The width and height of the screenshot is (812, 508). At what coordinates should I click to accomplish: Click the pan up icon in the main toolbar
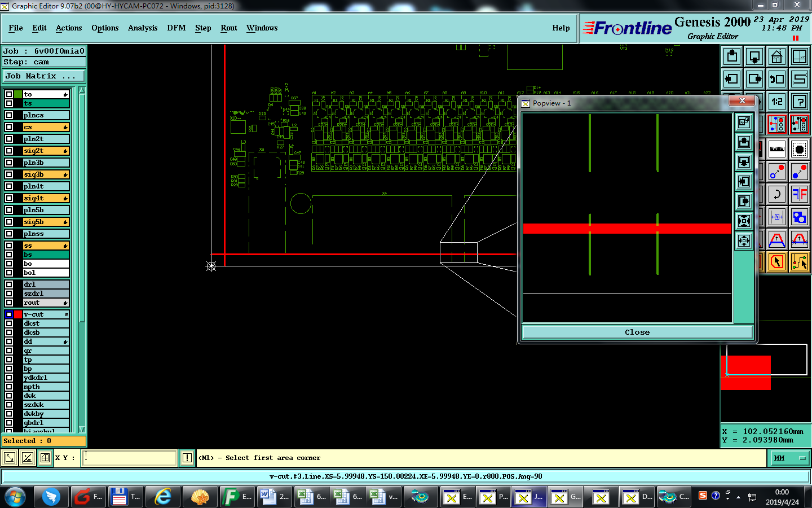(x=732, y=56)
